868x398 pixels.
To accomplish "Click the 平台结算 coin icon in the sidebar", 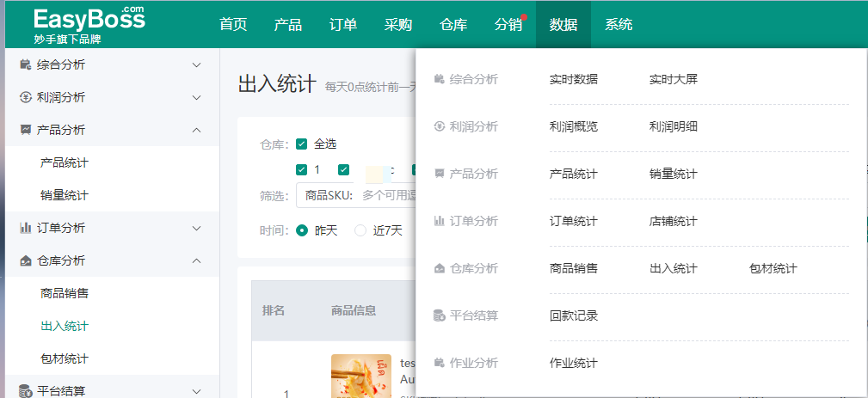I will click(26, 391).
